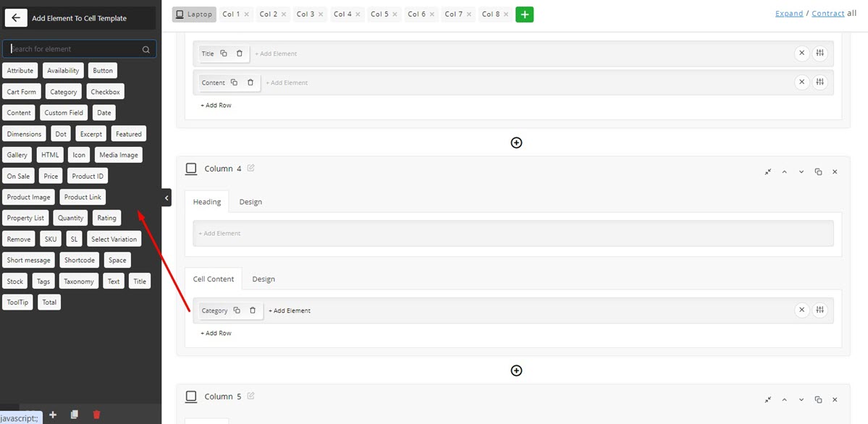Add the Product Link element

tap(83, 197)
